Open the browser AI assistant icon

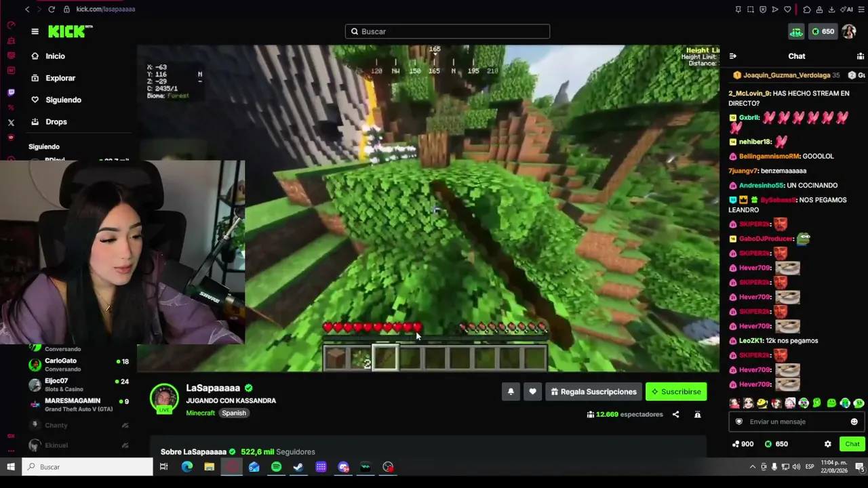tap(848, 9)
